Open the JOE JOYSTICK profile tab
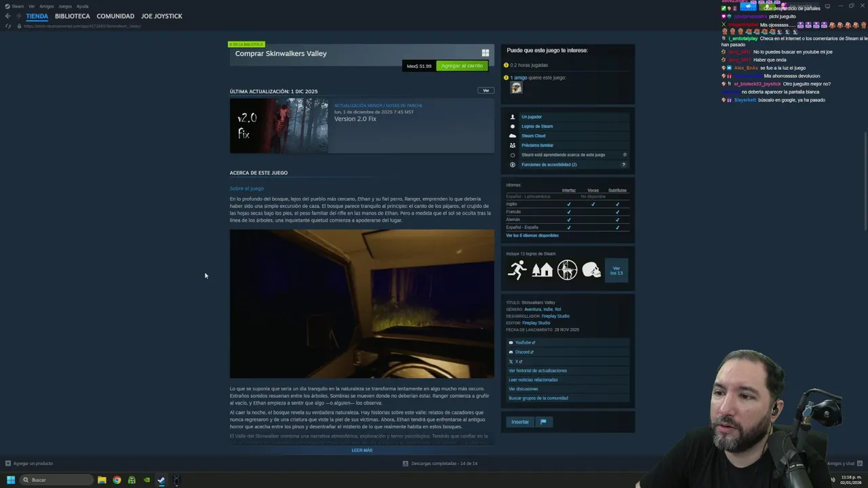Image resolution: width=868 pixels, height=488 pixels. coord(161,16)
